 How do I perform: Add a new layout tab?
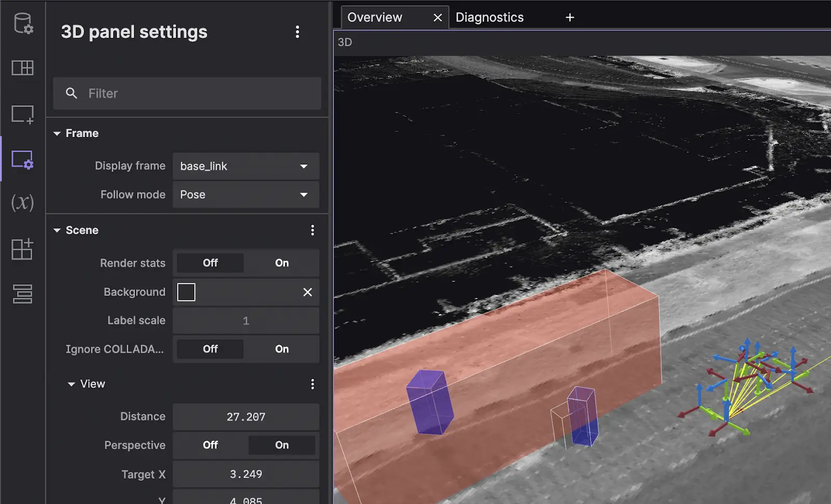point(570,18)
